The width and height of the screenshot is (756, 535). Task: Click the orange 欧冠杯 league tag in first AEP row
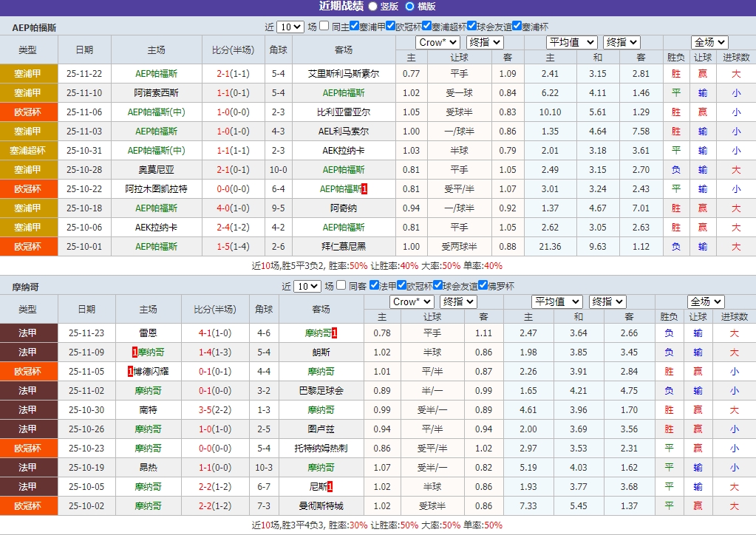[x=28, y=113]
